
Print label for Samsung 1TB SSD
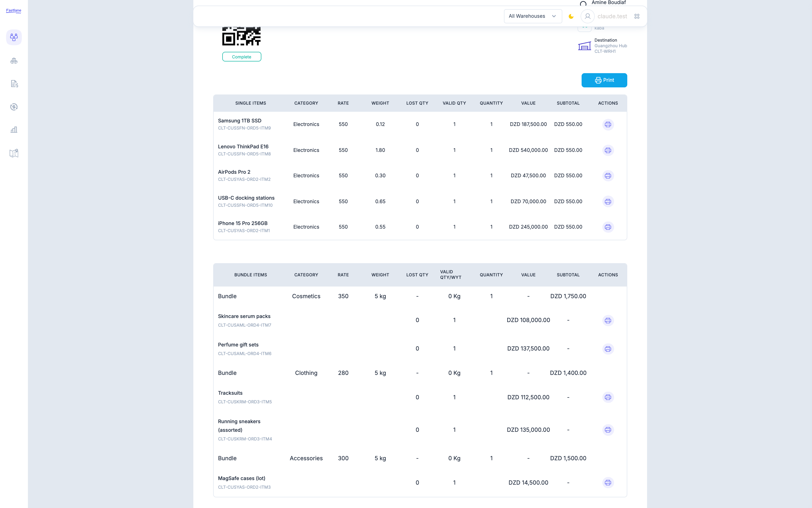click(608, 125)
